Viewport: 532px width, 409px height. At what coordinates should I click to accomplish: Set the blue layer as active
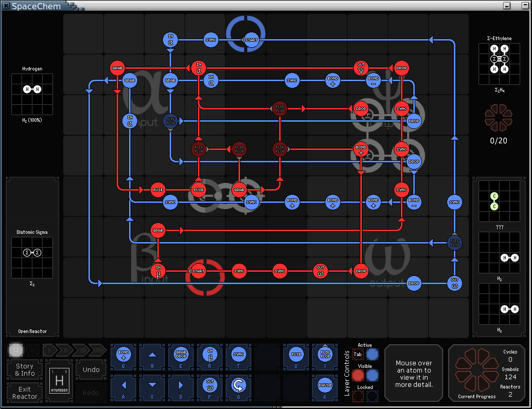372,355
